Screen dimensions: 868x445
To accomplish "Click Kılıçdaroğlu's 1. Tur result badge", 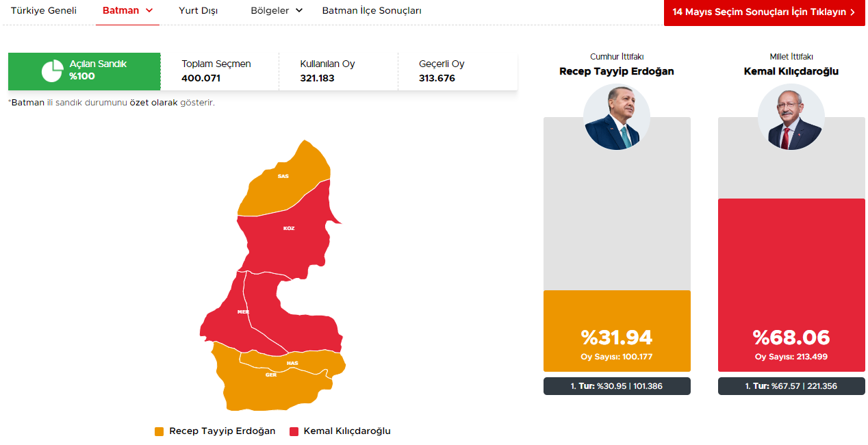I will pyautogui.click(x=791, y=386).
